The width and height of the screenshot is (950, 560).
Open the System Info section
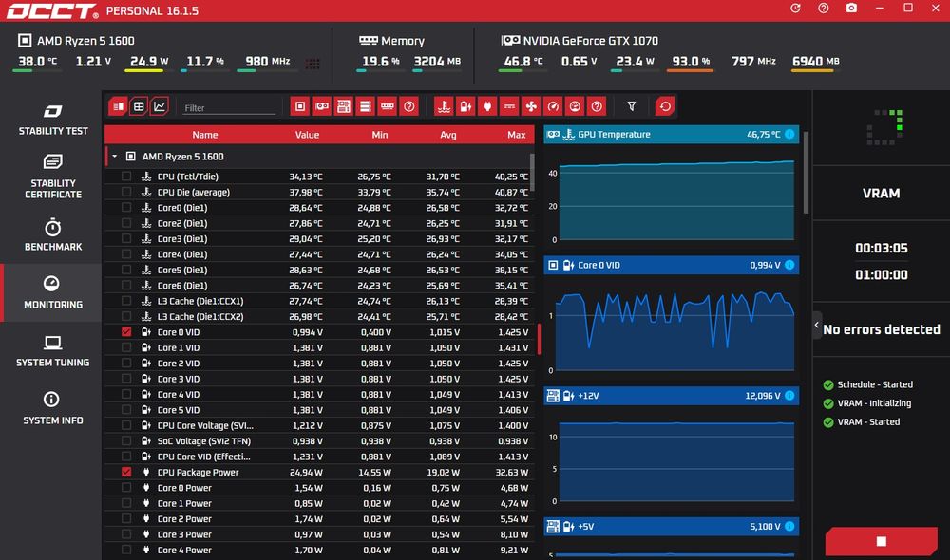click(52, 408)
